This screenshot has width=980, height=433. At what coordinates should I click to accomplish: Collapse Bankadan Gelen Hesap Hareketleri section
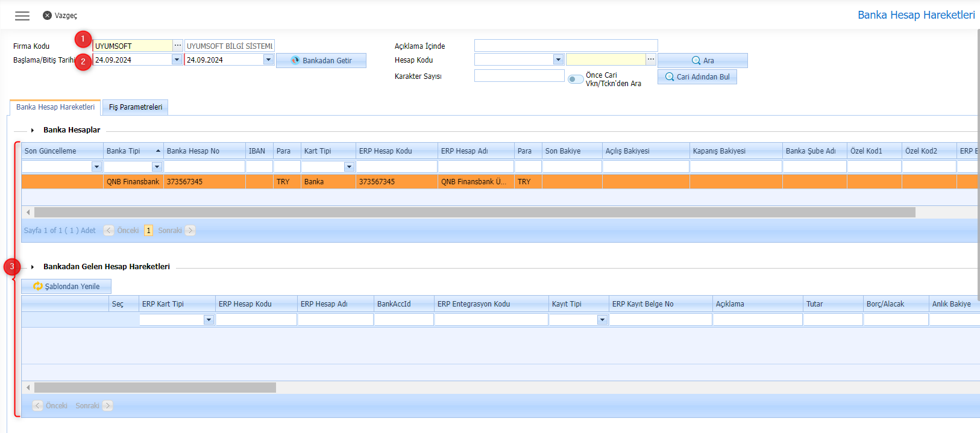33,267
